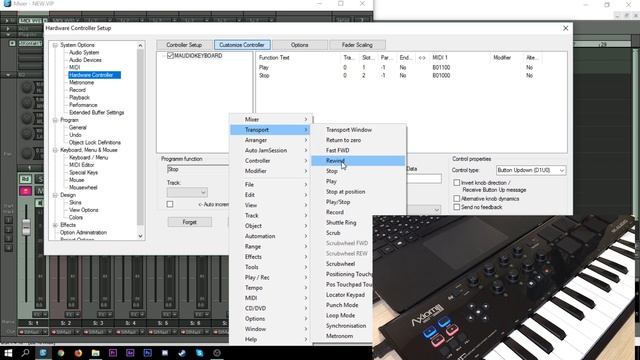Click the Samplitude icon in the taskbar

click(43, 353)
